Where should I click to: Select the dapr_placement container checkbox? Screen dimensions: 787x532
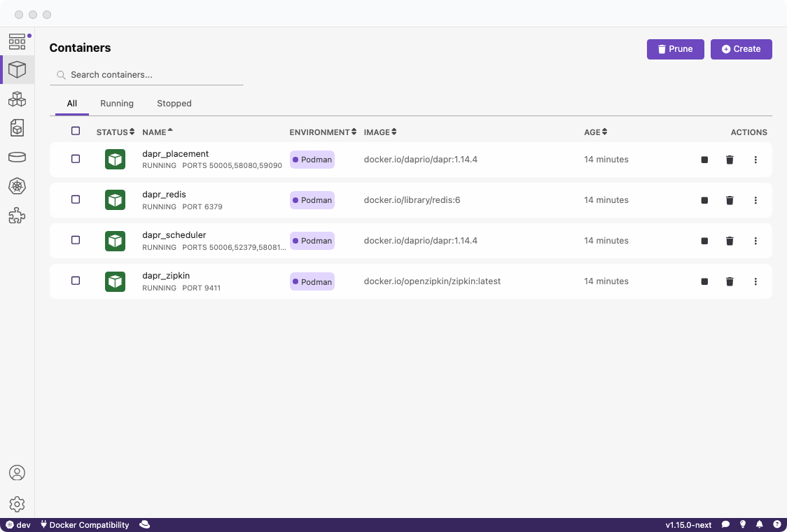click(76, 159)
